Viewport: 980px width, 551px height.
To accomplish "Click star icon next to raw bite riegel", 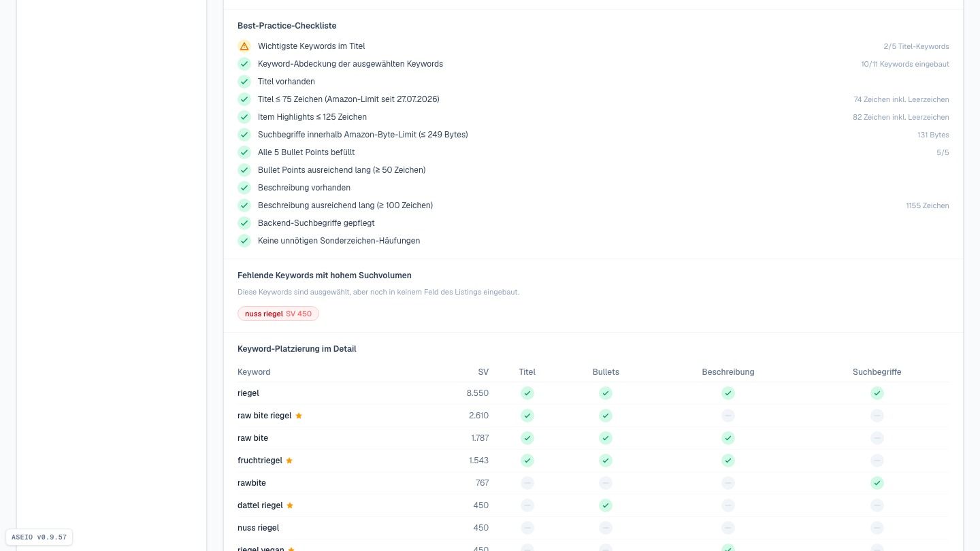I will [299, 416].
